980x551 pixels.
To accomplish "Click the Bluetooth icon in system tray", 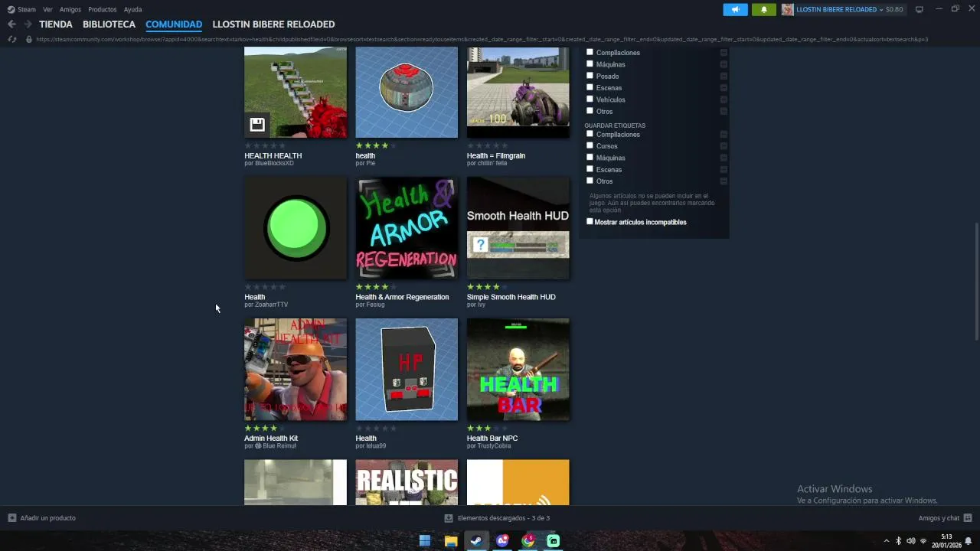I will [898, 541].
